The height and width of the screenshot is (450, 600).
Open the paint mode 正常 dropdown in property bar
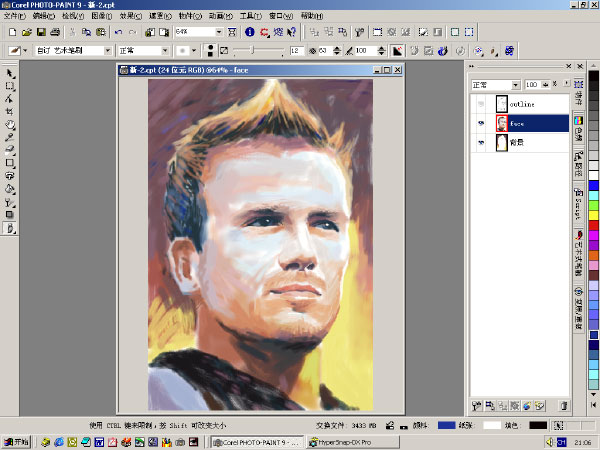click(165, 51)
